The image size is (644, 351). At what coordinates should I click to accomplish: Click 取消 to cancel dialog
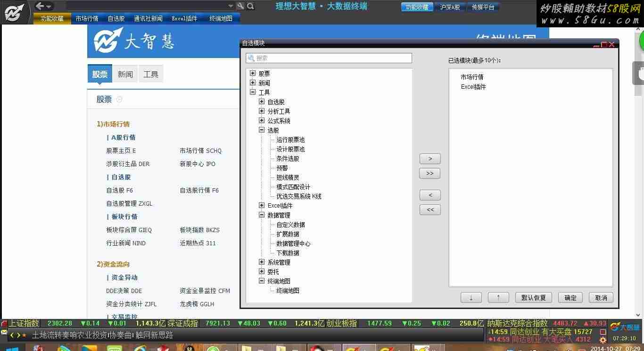(601, 298)
